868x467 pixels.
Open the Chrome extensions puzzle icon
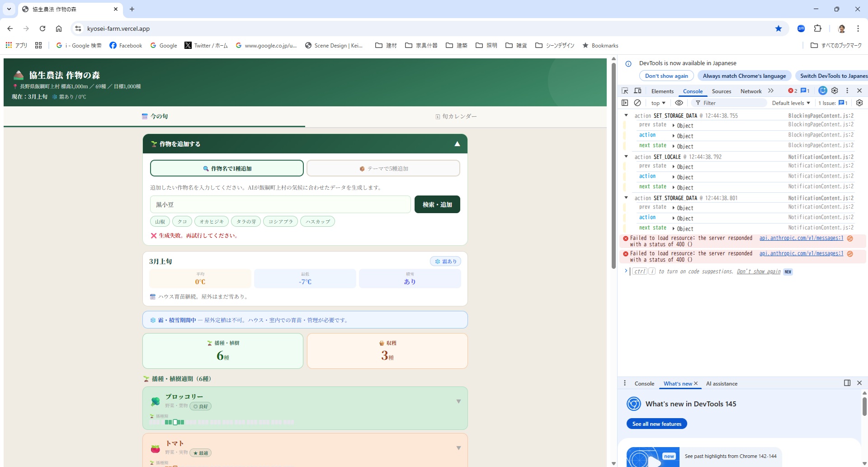[x=817, y=29]
